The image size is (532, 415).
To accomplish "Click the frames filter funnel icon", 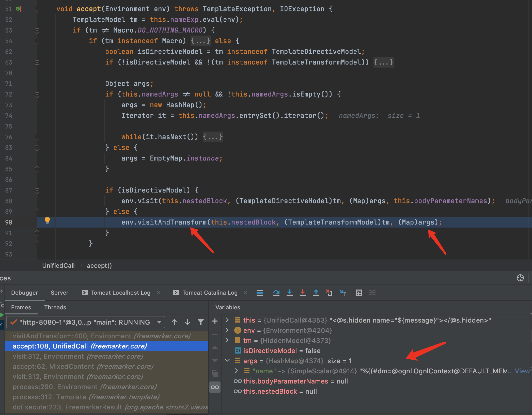I will tap(201, 322).
